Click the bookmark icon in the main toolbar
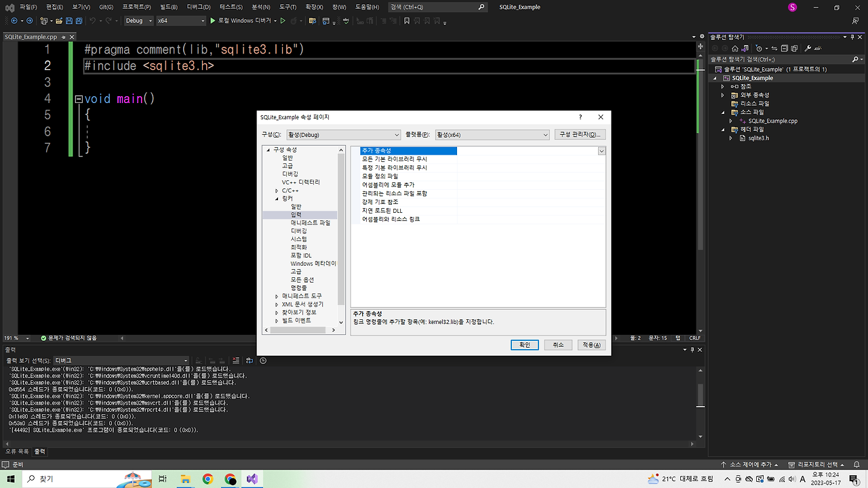The height and width of the screenshot is (488, 868). (x=406, y=20)
